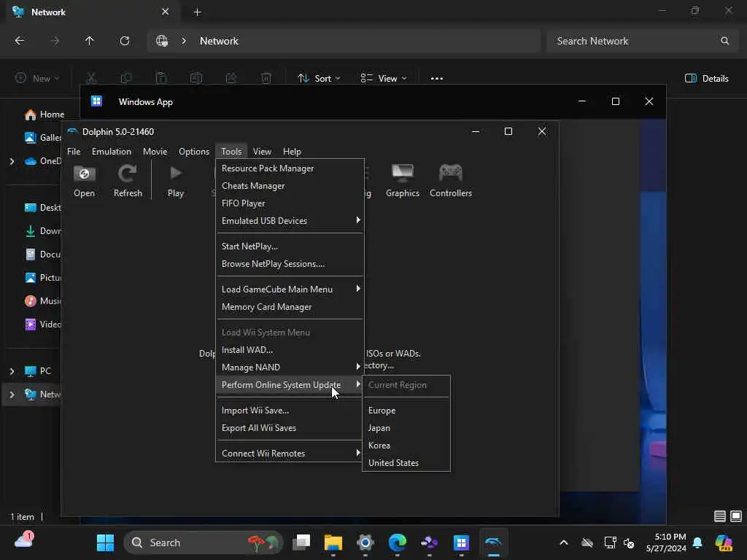Open Dolphin View menu
The image size is (747, 560).
tap(262, 152)
